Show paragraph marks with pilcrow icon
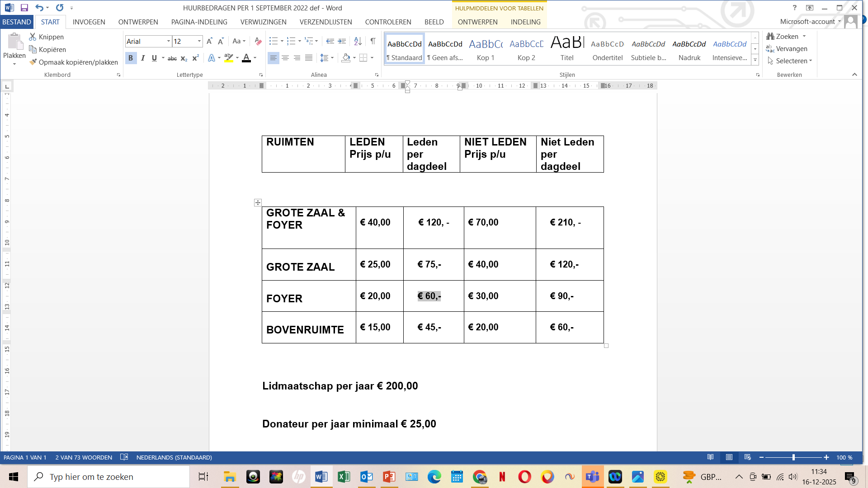Image resolution: width=868 pixels, height=488 pixels. [373, 41]
